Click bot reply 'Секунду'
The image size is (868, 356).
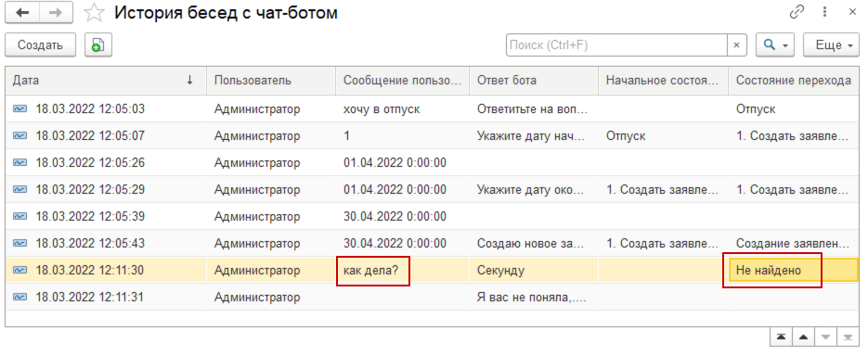tap(500, 271)
